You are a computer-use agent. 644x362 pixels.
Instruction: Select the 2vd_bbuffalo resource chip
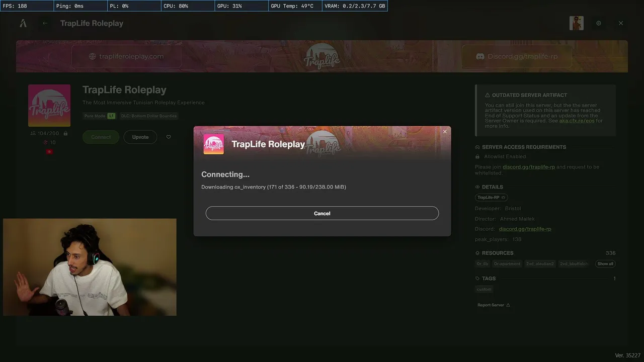tap(574, 264)
